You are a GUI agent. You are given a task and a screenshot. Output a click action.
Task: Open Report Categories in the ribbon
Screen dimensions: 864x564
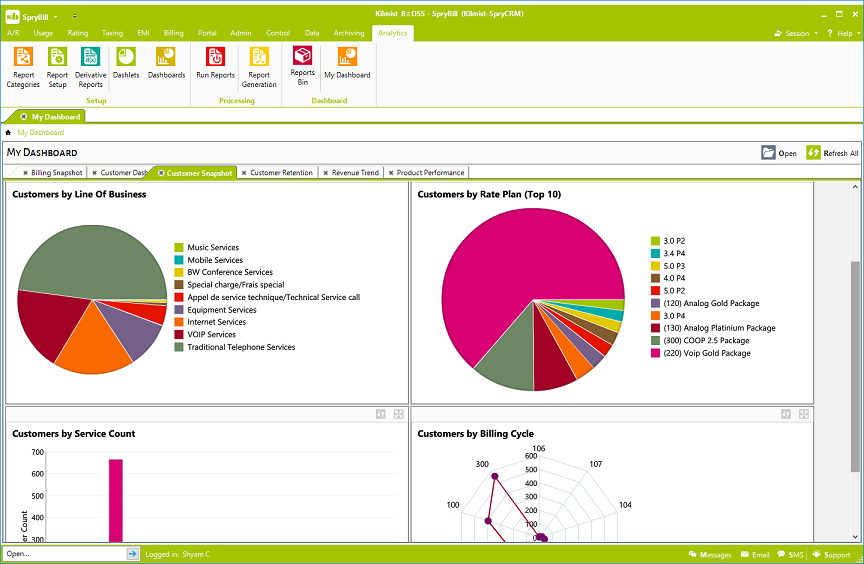[23, 67]
